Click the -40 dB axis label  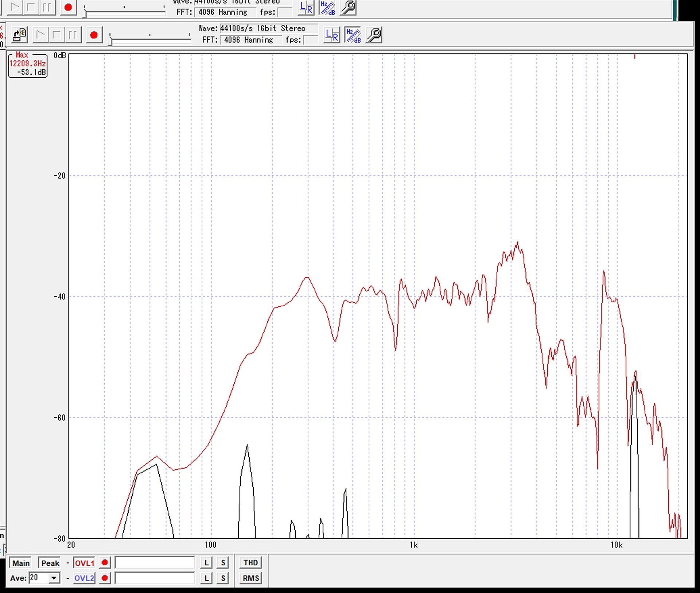pos(60,296)
